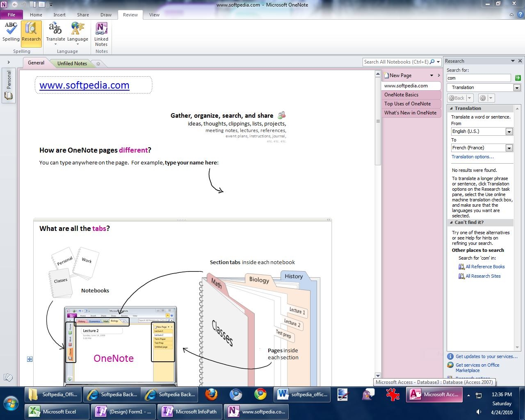525x420 pixels.
Task: Click the www.softpedia.com hyperlink on the page
Action: (x=84, y=85)
